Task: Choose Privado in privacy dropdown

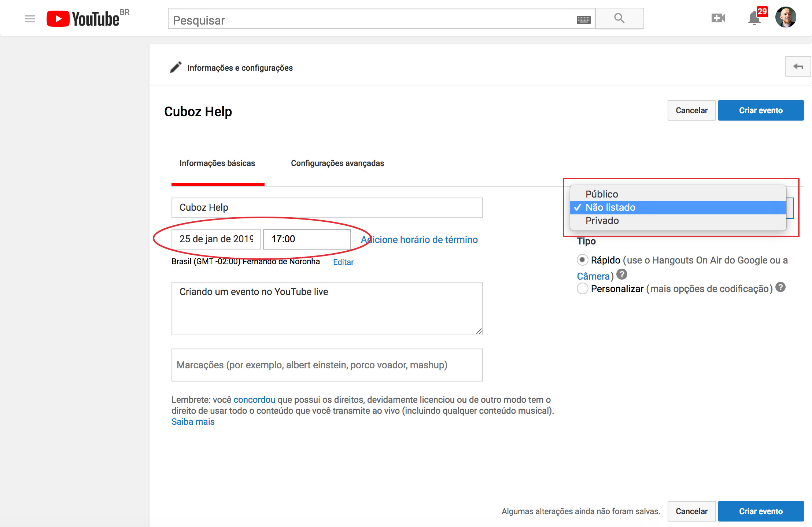Action: pyautogui.click(x=602, y=221)
